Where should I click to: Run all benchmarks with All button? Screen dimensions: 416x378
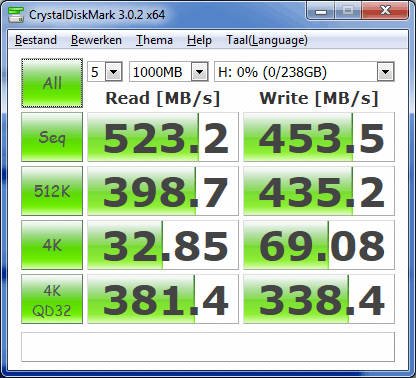[x=52, y=83]
